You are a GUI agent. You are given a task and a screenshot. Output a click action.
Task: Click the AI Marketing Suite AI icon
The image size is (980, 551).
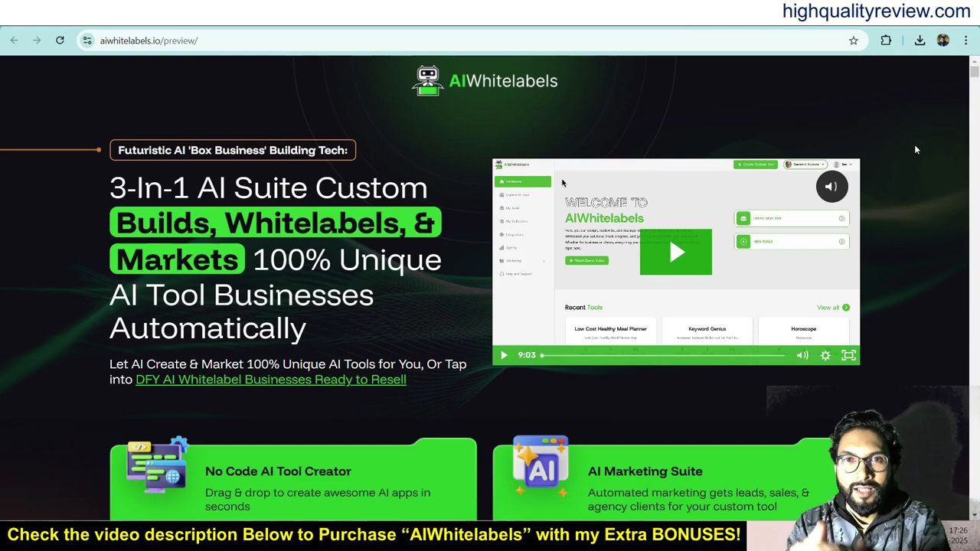[x=541, y=466]
